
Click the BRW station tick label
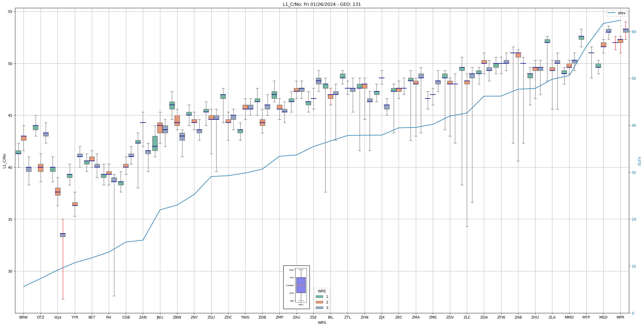pos(23,317)
